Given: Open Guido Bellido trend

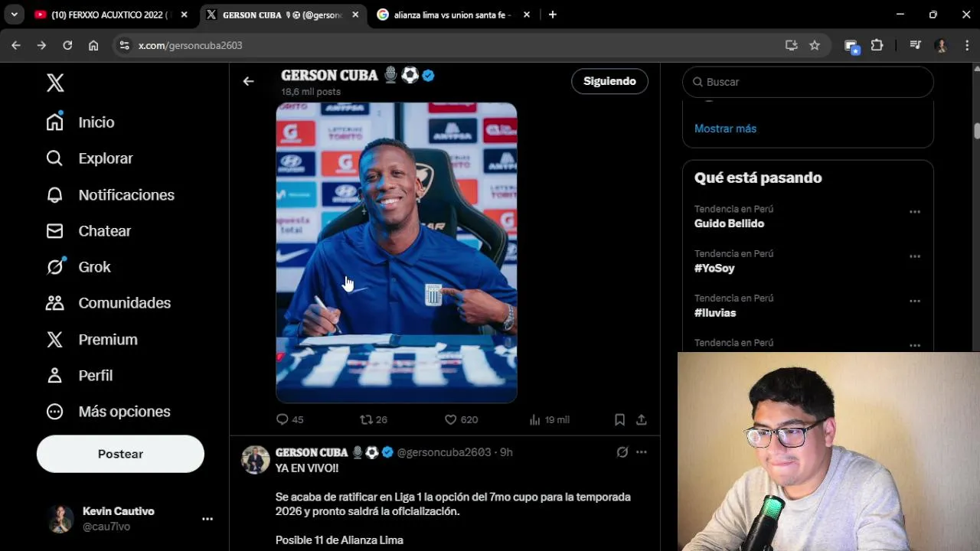Looking at the screenshot, I should pyautogui.click(x=729, y=223).
